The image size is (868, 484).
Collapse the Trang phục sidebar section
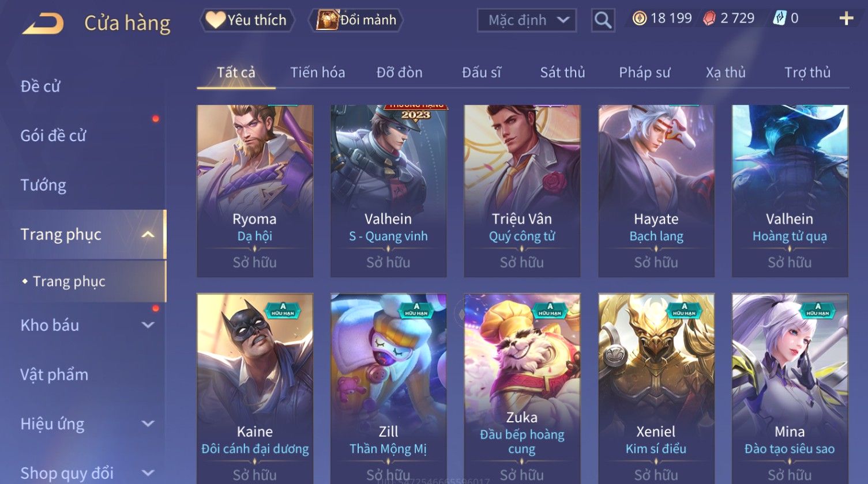[x=148, y=235]
